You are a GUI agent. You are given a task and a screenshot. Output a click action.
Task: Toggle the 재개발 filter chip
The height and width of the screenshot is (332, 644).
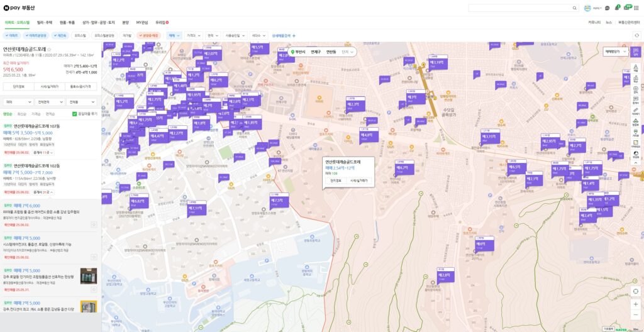pos(127,36)
